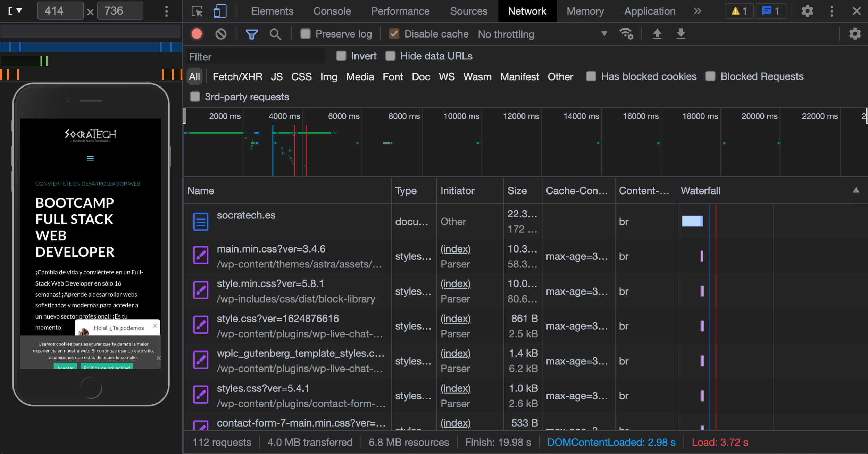Open network search with the magnifier icon
This screenshot has width=868, height=454.
click(275, 34)
